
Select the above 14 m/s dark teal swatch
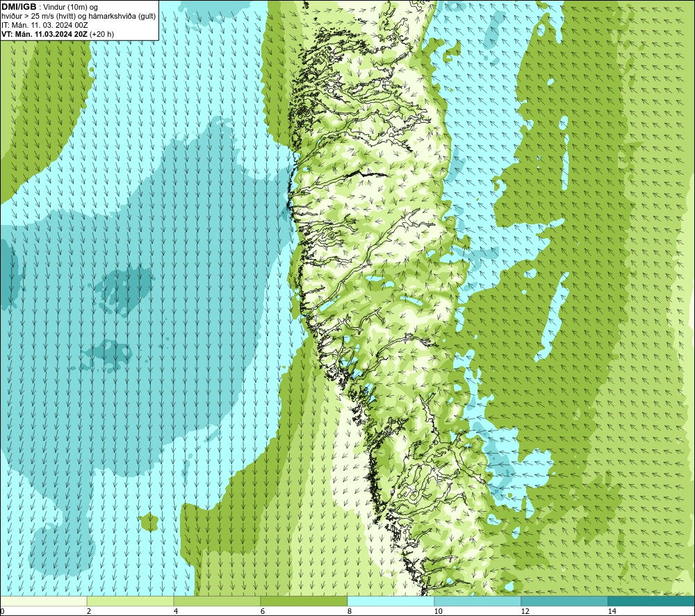click(x=651, y=601)
